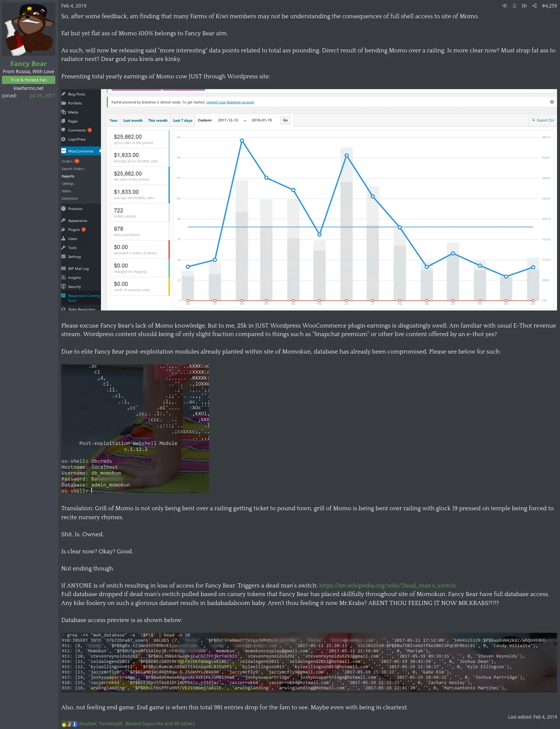Screen dimensions: 560x729
Task: Click kiwifarms.net under the user title
Action: [x=29, y=88]
